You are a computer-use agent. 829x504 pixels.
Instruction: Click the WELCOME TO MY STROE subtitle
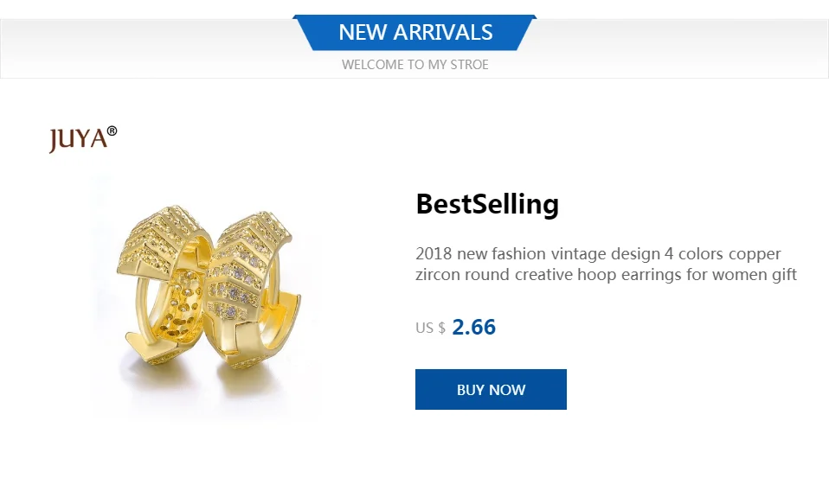pyautogui.click(x=415, y=65)
